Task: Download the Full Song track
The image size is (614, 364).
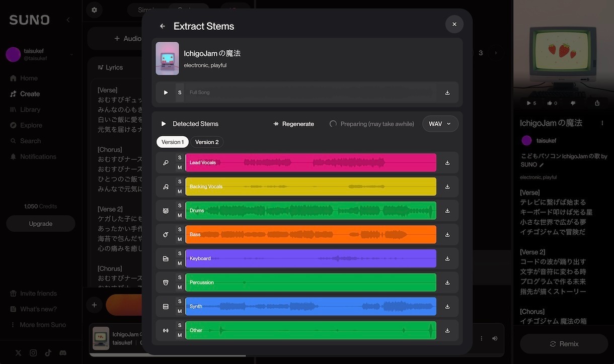Action: (447, 93)
